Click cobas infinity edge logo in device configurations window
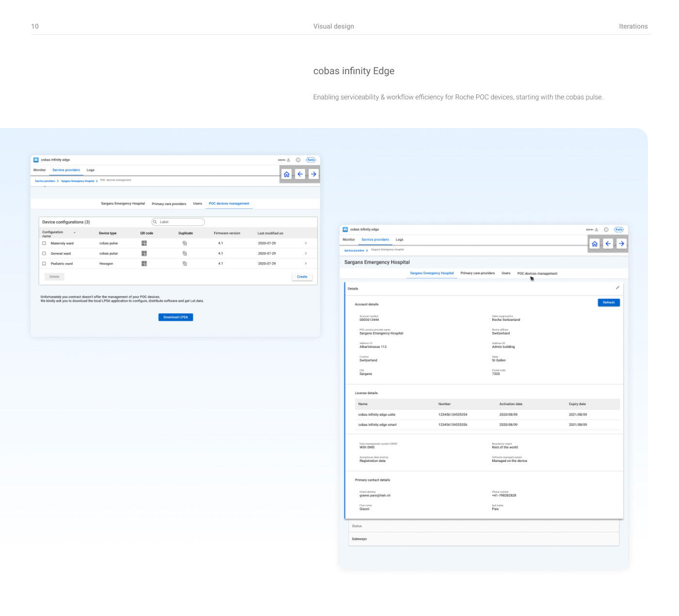679x616 pixels. coord(36,160)
